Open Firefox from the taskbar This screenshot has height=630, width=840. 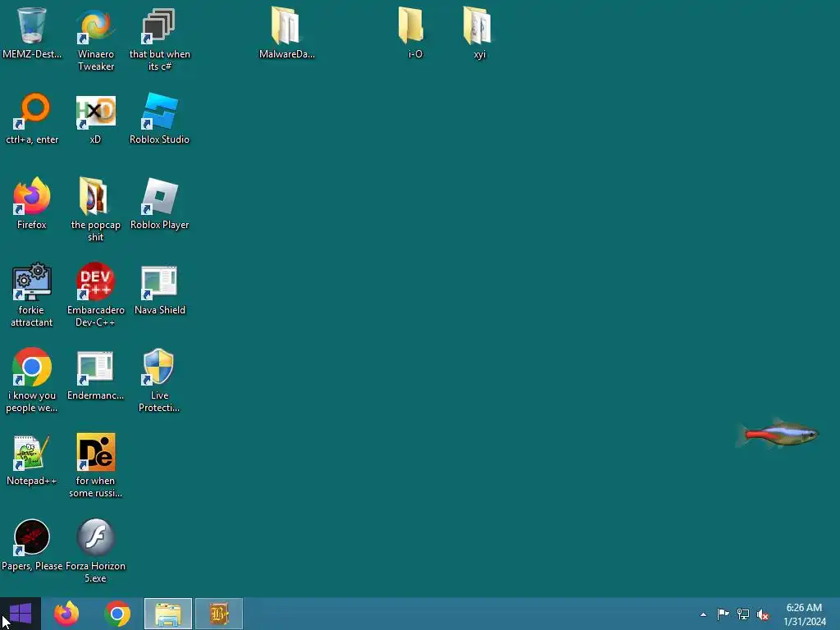coord(66,614)
